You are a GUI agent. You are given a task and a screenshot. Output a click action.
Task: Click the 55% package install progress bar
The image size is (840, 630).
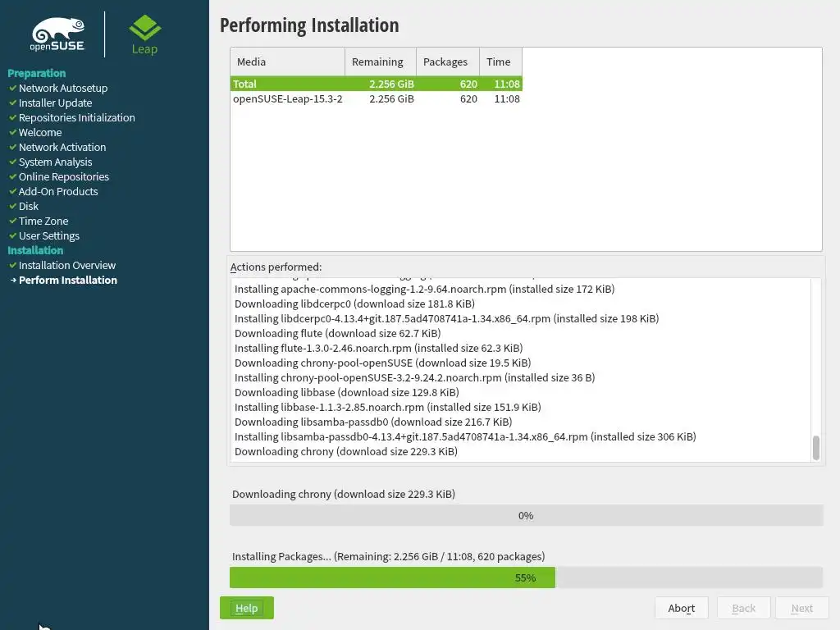[526, 577]
